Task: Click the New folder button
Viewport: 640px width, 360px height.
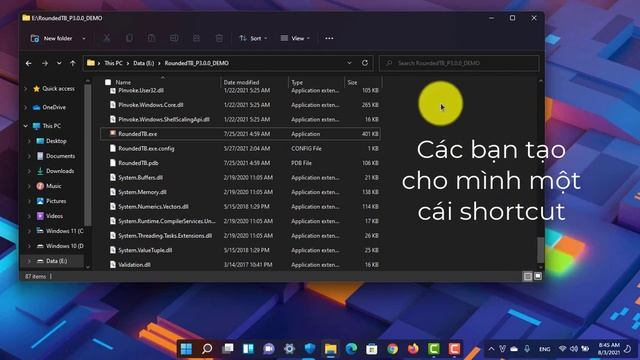Action: point(51,38)
